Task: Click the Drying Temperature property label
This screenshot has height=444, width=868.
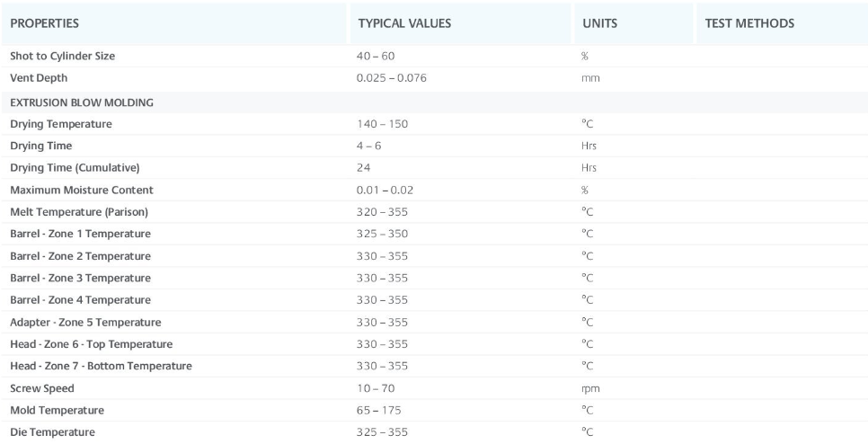Action: pos(61,124)
